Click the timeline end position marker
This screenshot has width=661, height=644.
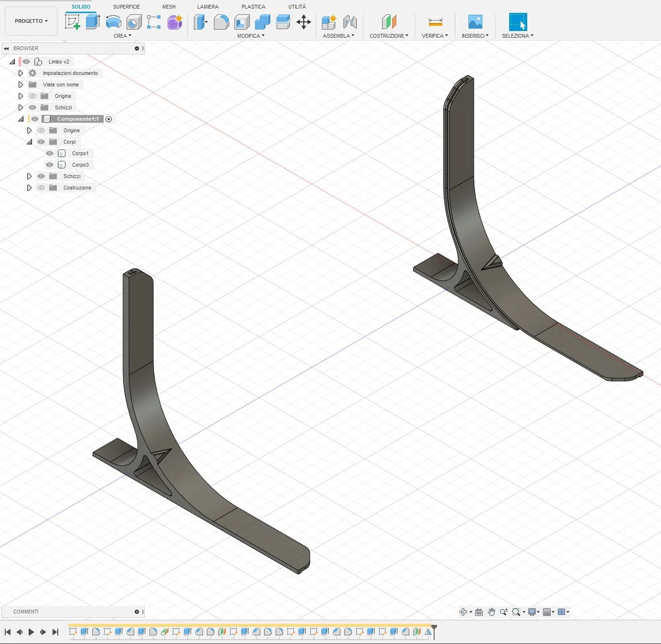(434, 631)
